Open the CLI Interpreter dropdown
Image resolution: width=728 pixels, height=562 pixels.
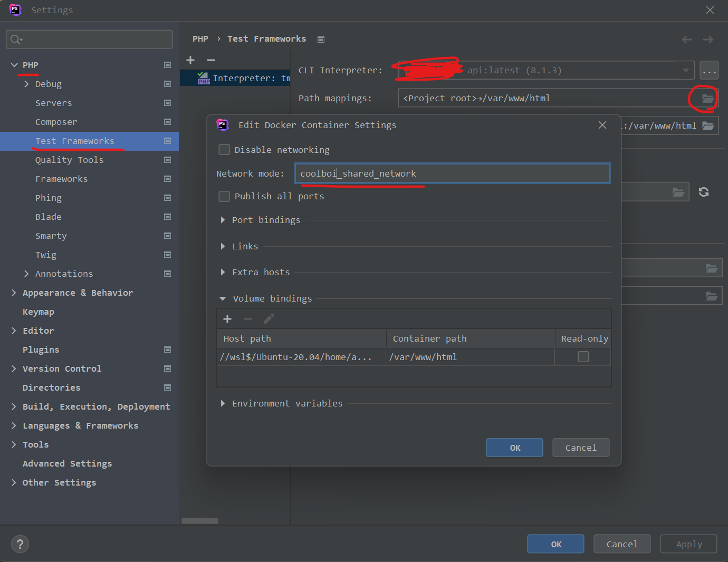pos(685,70)
